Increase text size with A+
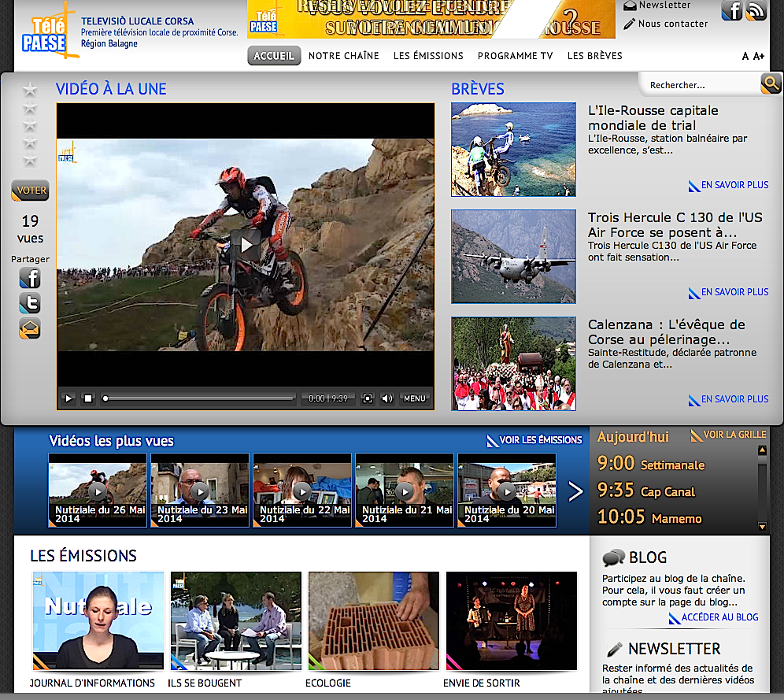 (759, 57)
